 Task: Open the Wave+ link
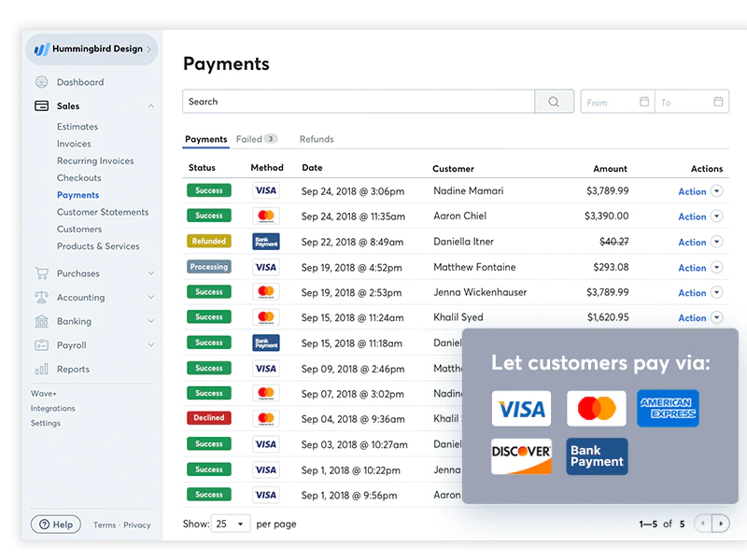pyautogui.click(x=44, y=393)
